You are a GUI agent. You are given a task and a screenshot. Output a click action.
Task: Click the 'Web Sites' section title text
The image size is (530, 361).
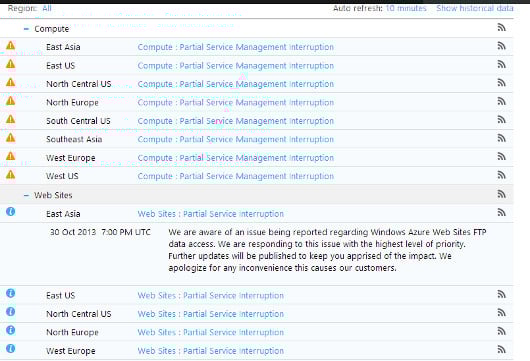(53, 195)
